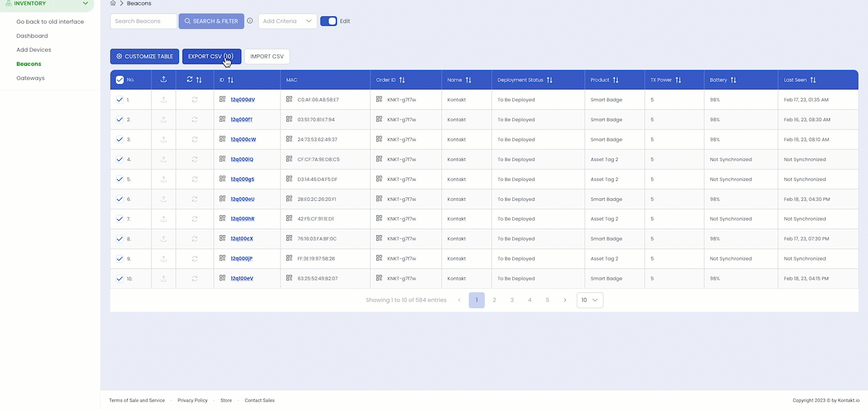
Task: Click the Search Beacons input field
Action: [x=143, y=21]
